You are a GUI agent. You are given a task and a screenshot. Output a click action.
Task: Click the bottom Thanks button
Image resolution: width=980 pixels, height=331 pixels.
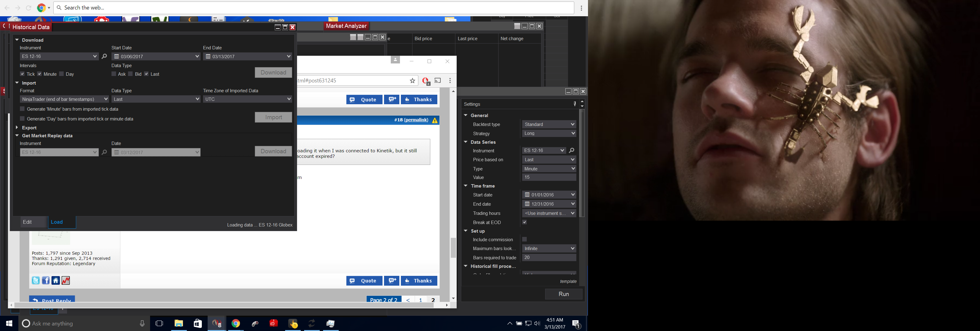tap(419, 281)
